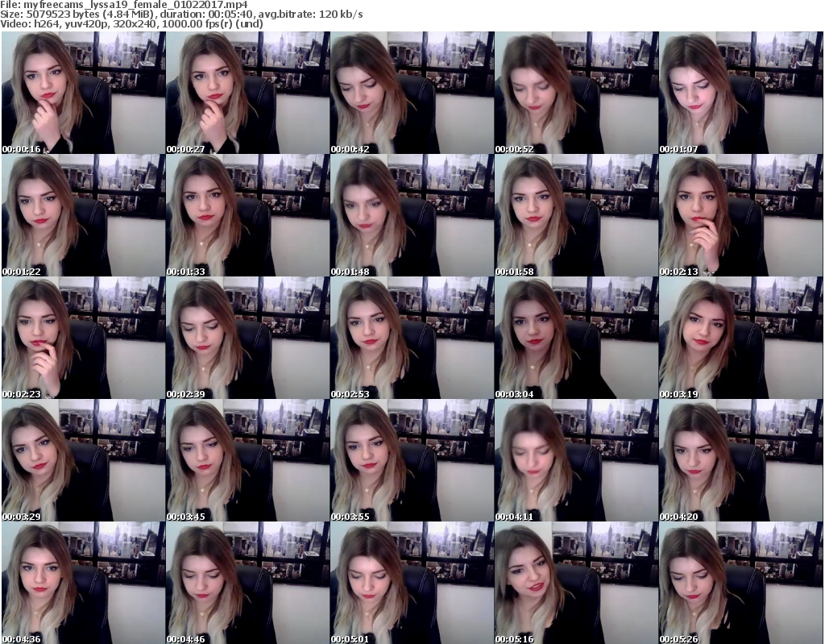Select the thumbnail timestamped 00:02:13
825x644 pixels.
pos(741,215)
